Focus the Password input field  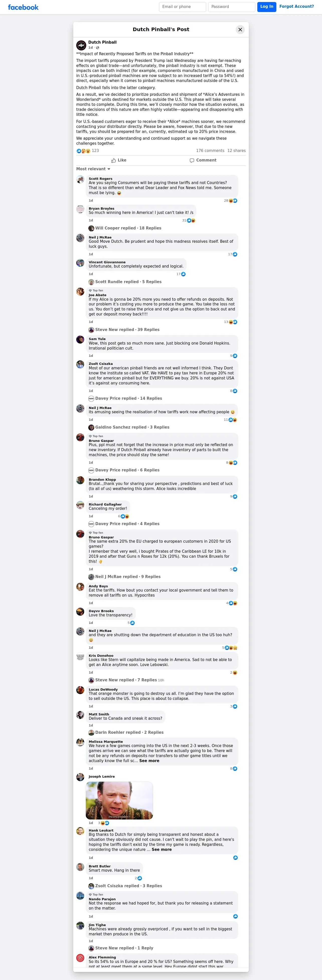(231, 7)
